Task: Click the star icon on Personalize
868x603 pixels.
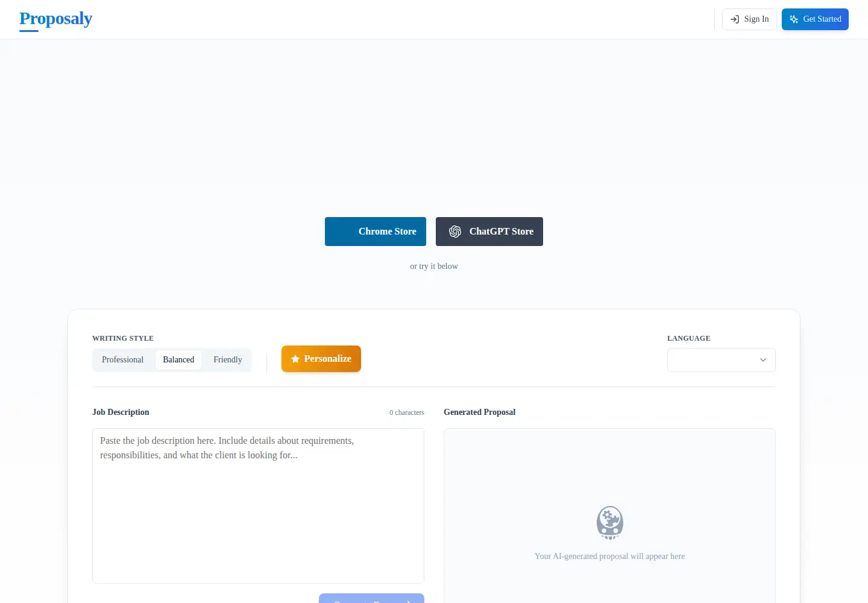Action: 295,359
